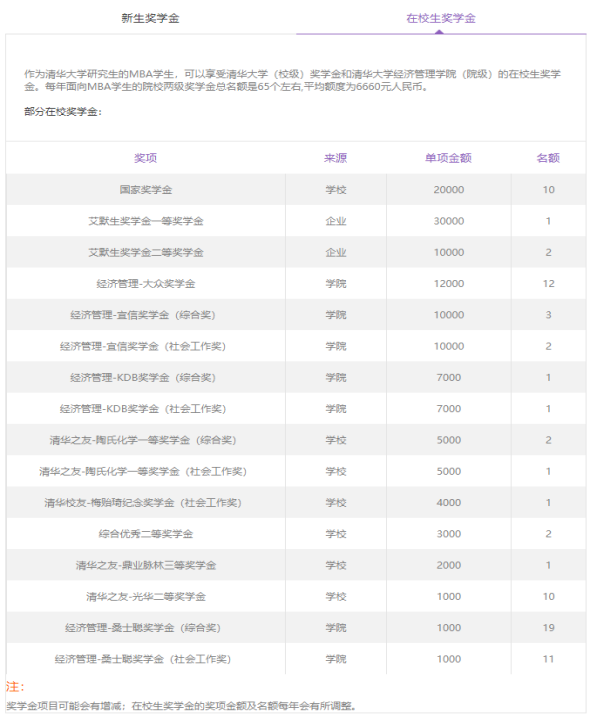Click quota 11 in the last row
Viewport: 591px width, 719px height.
click(548, 659)
